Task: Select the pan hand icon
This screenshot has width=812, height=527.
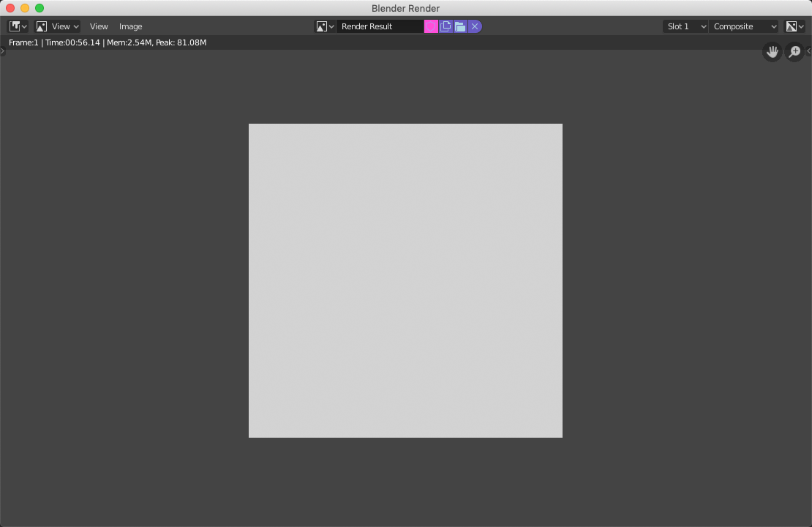Action: pos(772,52)
